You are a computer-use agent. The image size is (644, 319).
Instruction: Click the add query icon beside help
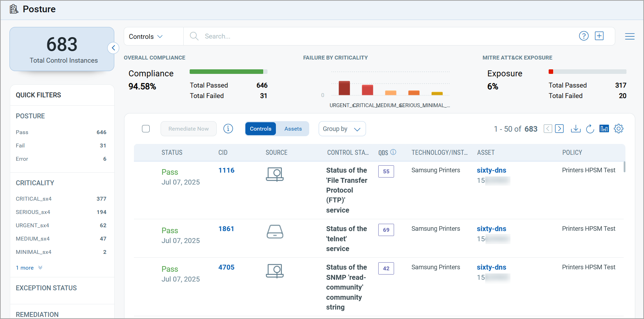[599, 36]
